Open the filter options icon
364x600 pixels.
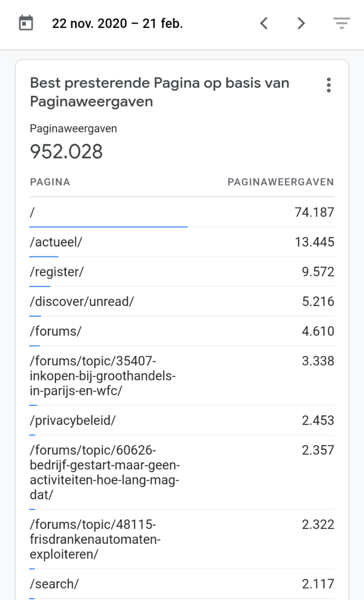click(x=342, y=23)
